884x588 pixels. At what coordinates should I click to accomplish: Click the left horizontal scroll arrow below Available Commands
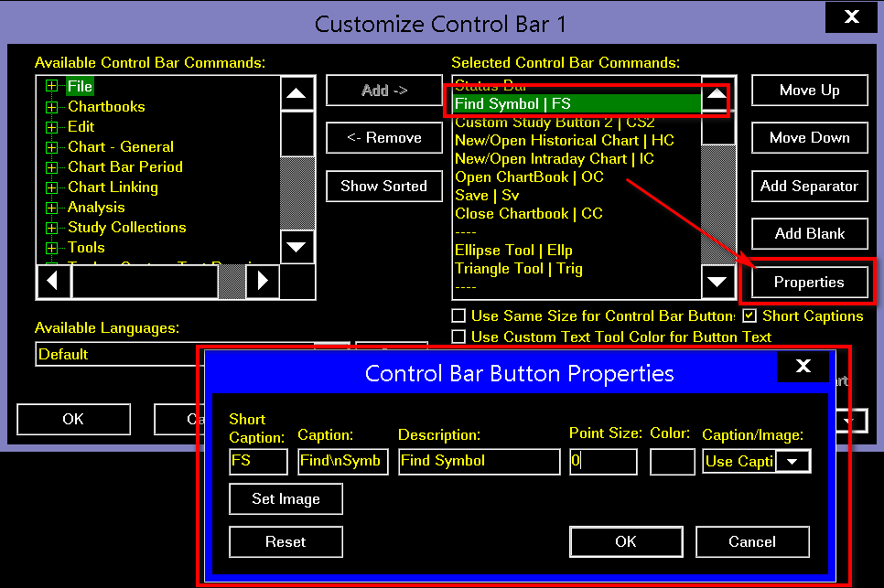click(52, 282)
